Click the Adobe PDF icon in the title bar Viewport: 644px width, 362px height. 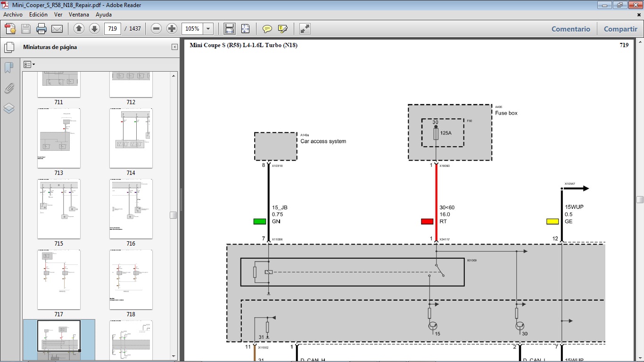[6, 5]
